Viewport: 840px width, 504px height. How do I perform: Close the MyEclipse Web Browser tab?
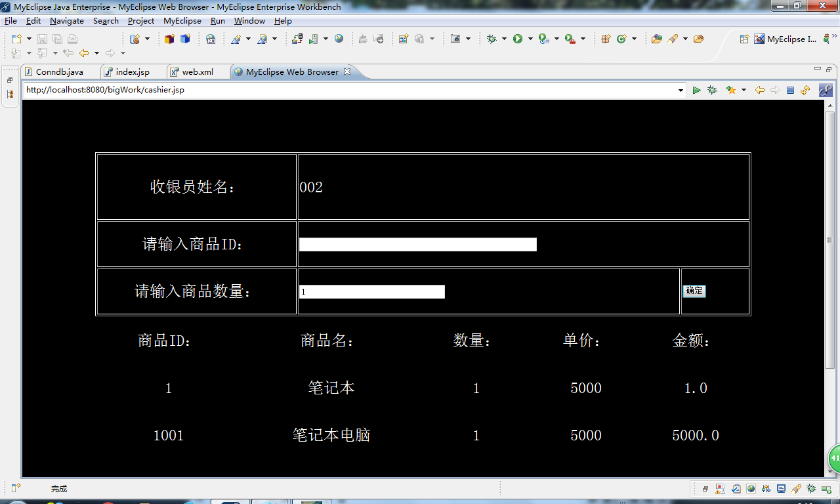pos(347,72)
